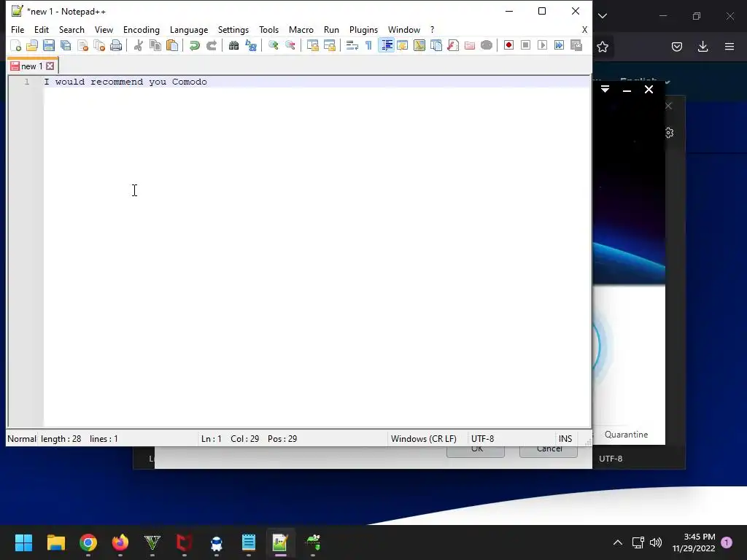Click the gear settings icon behind Comodo
This screenshot has width=747, height=560.
pos(670,133)
